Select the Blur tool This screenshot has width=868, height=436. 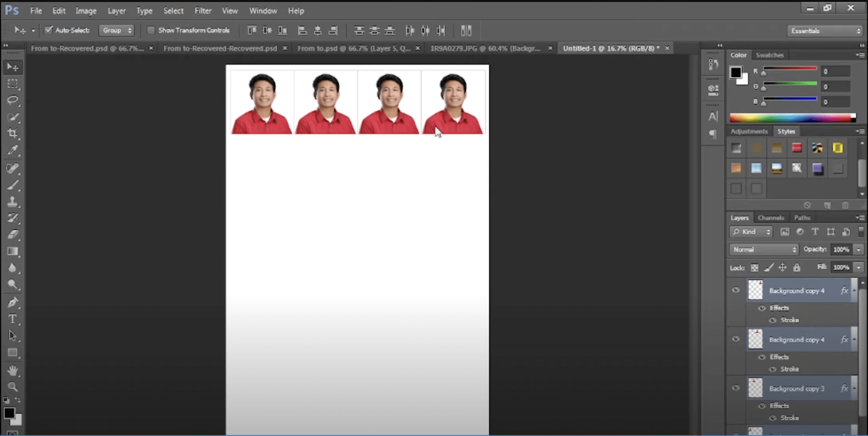(12, 268)
